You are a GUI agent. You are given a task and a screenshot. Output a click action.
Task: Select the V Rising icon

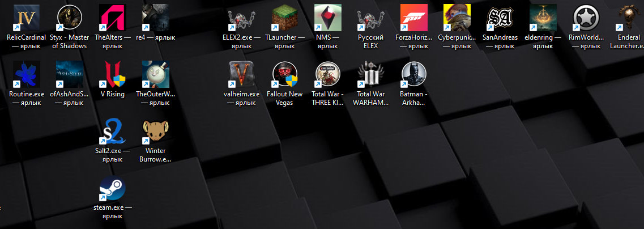[x=113, y=74]
